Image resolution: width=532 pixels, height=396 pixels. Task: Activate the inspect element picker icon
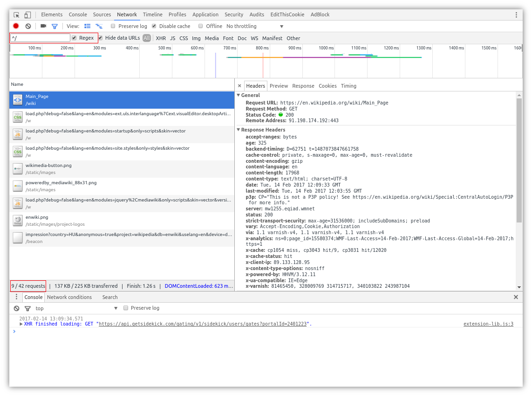(16, 14)
